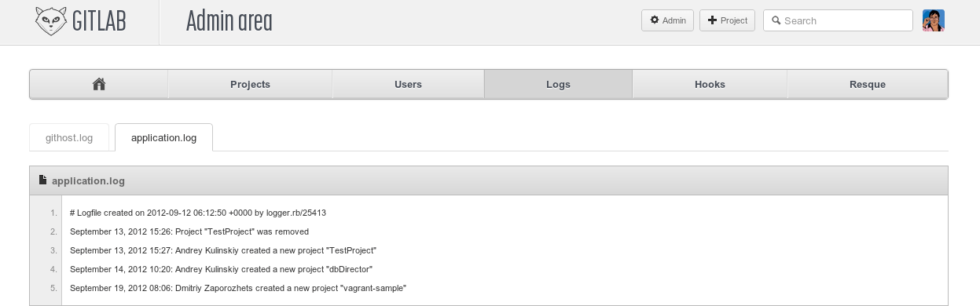Open the Resque section
The width and height of the screenshot is (980, 306).
tap(868, 84)
